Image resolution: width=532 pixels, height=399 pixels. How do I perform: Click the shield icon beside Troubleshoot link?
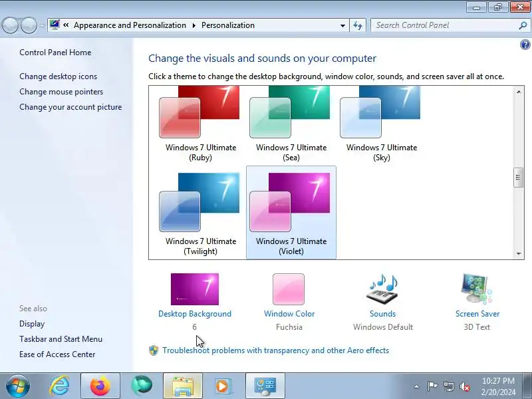(x=154, y=350)
